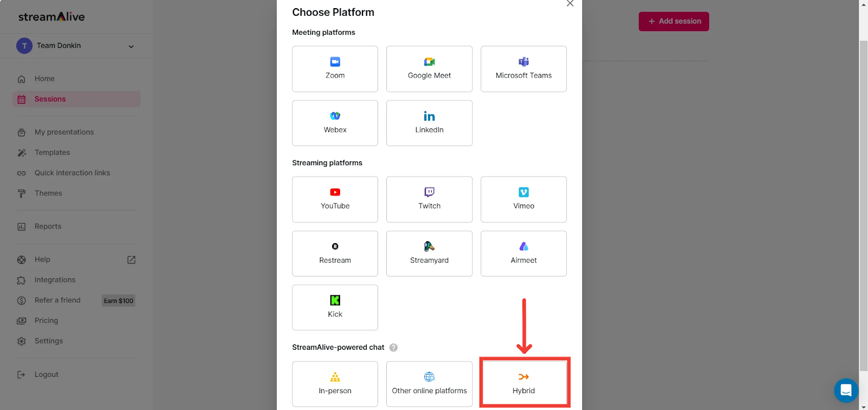This screenshot has width=868, height=410.
Task: Click the Home house icon
Action: click(x=22, y=79)
